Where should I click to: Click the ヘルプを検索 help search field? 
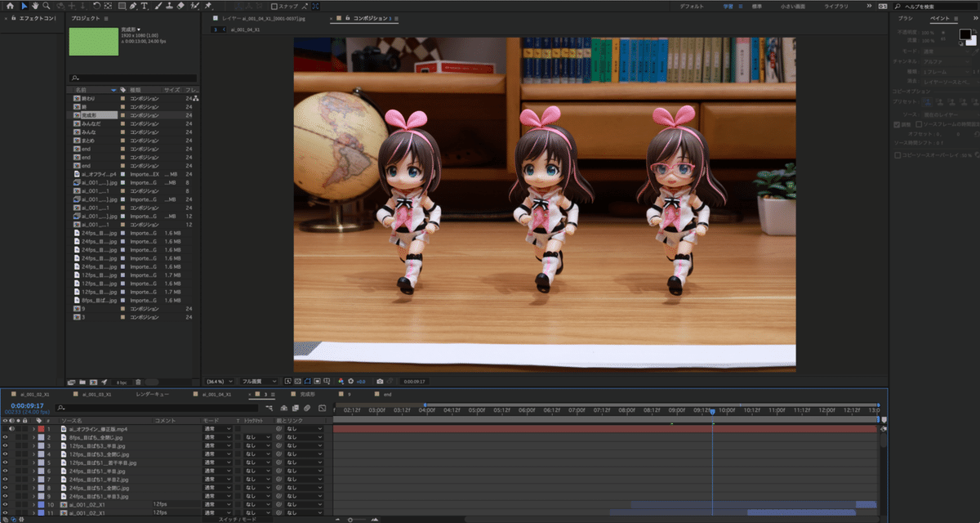937,6
